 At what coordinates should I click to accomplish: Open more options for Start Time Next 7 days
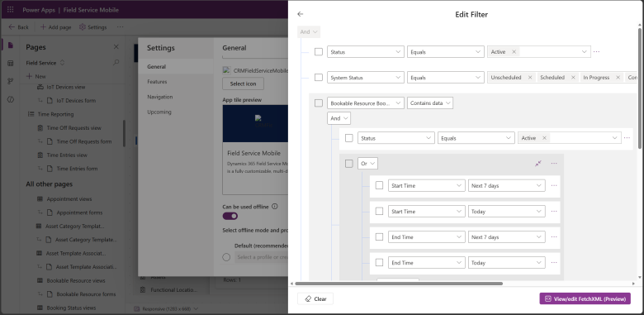(x=554, y=185)
